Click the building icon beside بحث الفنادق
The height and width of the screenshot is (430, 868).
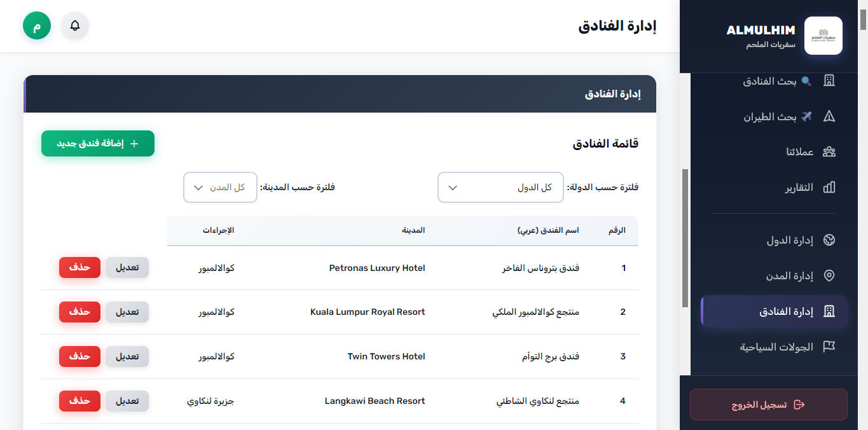coord(829,81)
